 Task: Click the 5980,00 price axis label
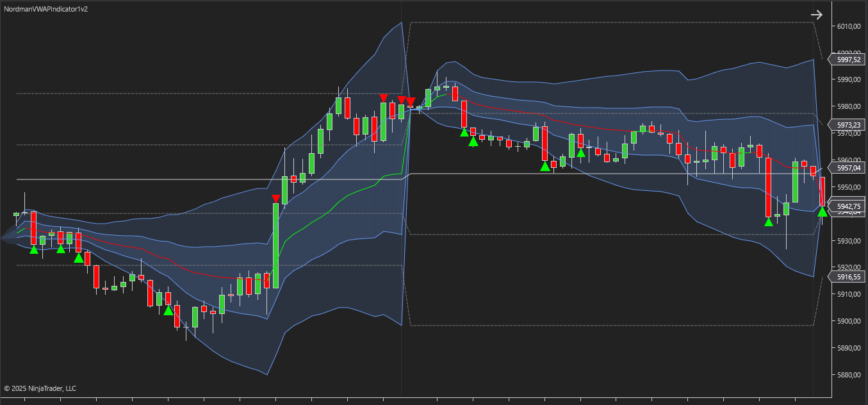point(848,106)
